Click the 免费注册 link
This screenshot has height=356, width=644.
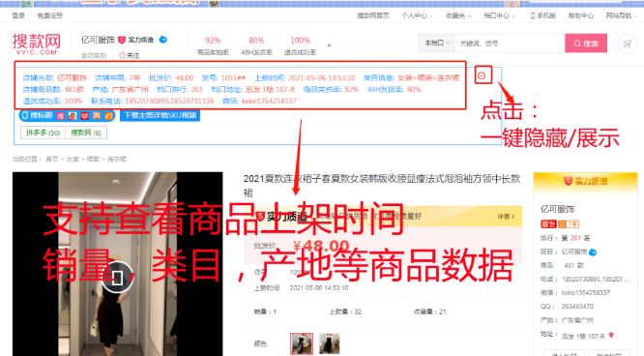pyautogui.click(x=49, y=15)
